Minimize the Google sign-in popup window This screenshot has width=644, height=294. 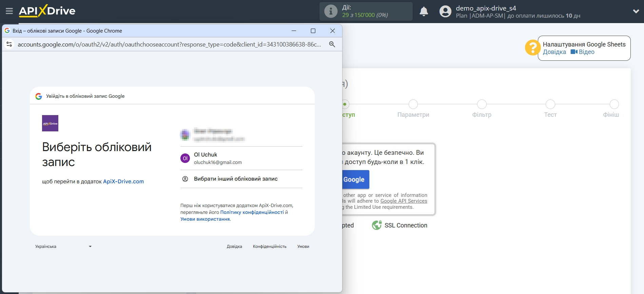point(294,31)
